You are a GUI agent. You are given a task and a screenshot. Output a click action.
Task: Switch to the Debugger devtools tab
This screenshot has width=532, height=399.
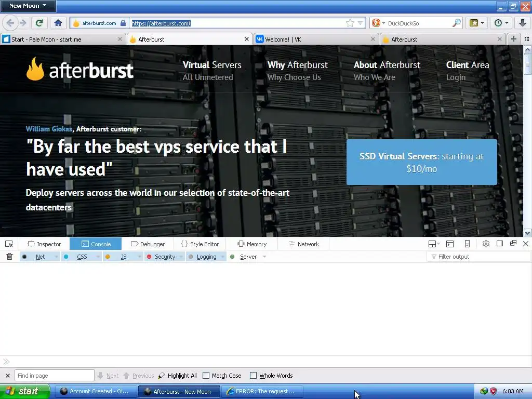148,244
